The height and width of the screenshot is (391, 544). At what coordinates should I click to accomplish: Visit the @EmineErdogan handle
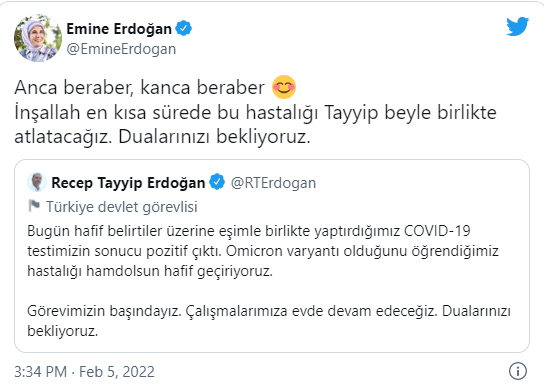tap(121, 49)
